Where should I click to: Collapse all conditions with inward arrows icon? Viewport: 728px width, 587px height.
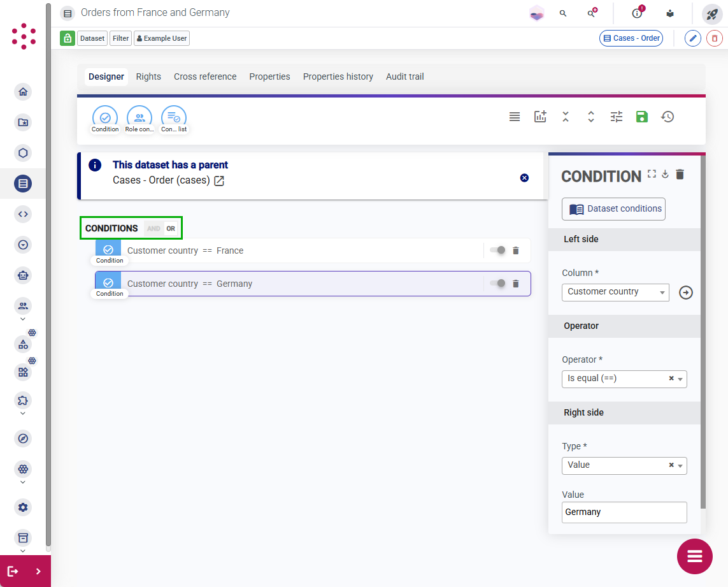pyautogui.click(x=565, y=117)
